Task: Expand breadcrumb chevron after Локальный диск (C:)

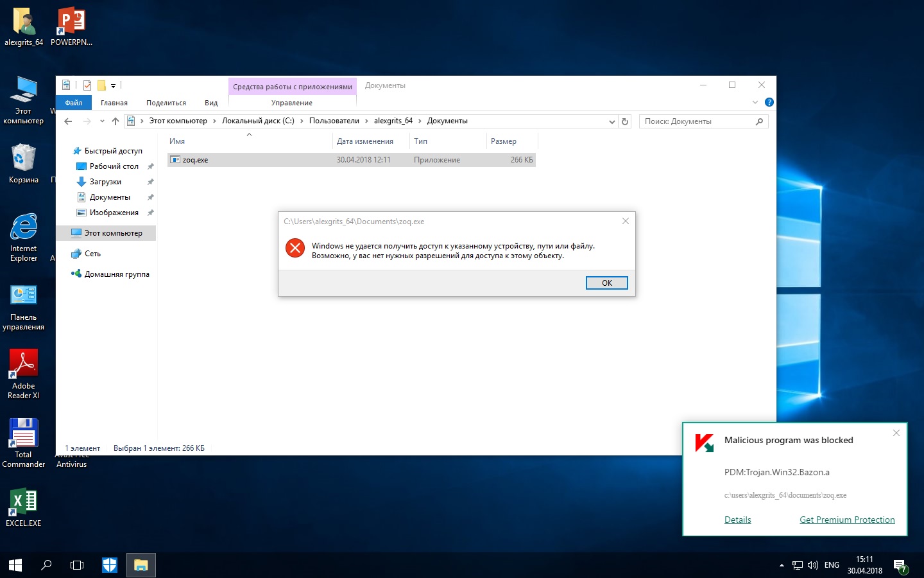Action: click(x=302, y=121)
